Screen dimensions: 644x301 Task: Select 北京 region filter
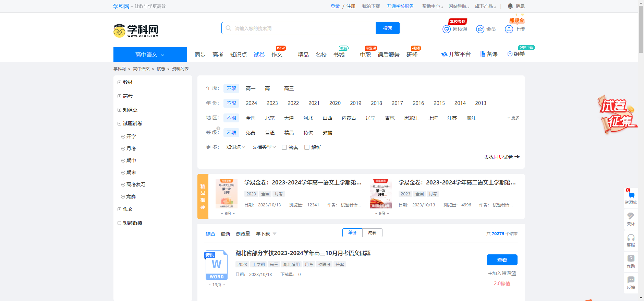pyautogui.click(x=270, y=118)
